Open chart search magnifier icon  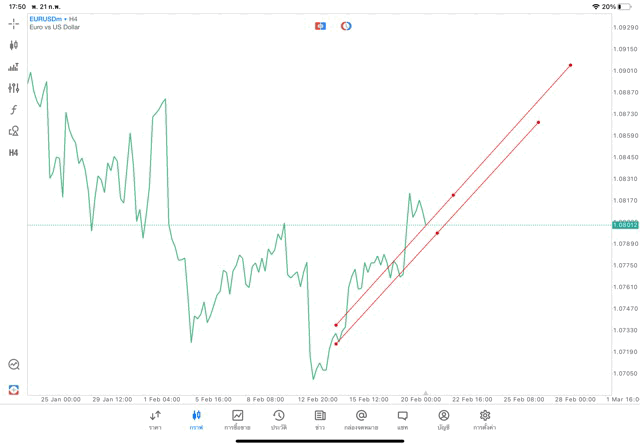click(14, 365)
